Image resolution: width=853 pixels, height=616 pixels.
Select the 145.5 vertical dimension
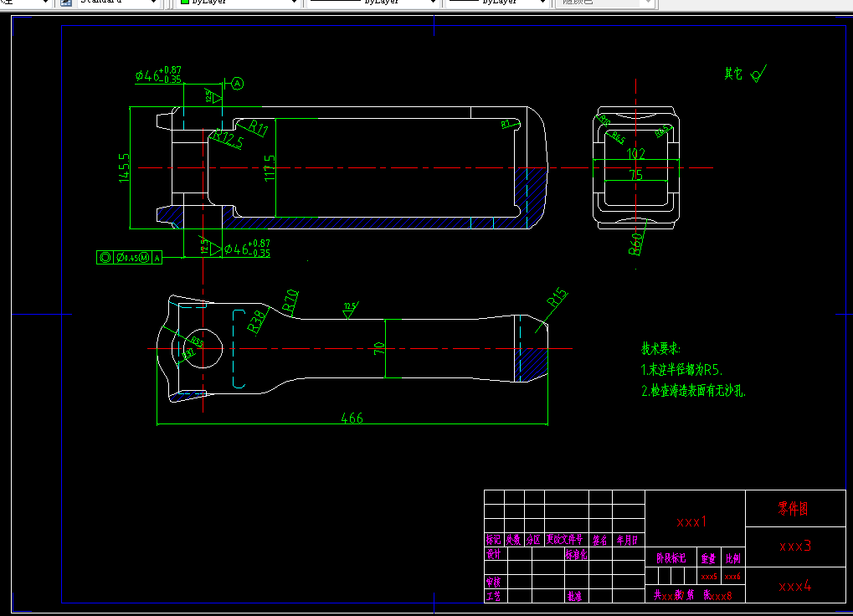pyautogui.click(x=124, y=167)
